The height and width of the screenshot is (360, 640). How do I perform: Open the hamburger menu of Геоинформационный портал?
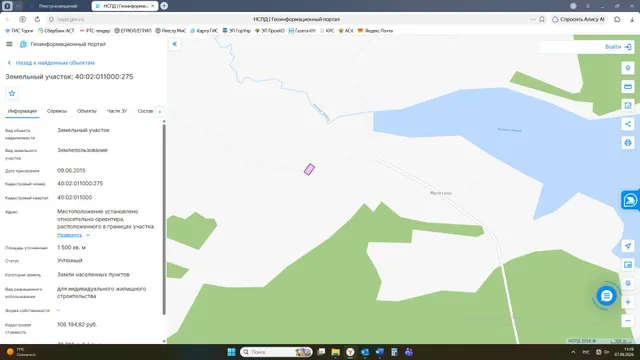9,44
